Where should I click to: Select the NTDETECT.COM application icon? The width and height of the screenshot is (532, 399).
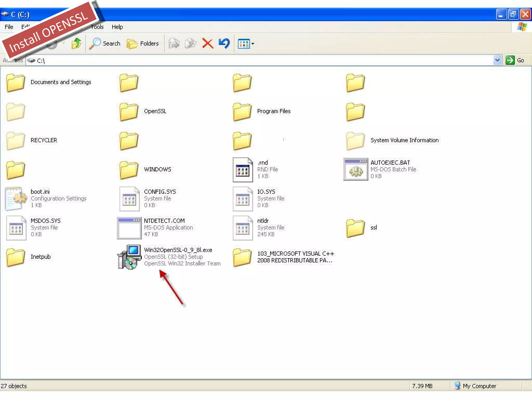coord(129,228)
